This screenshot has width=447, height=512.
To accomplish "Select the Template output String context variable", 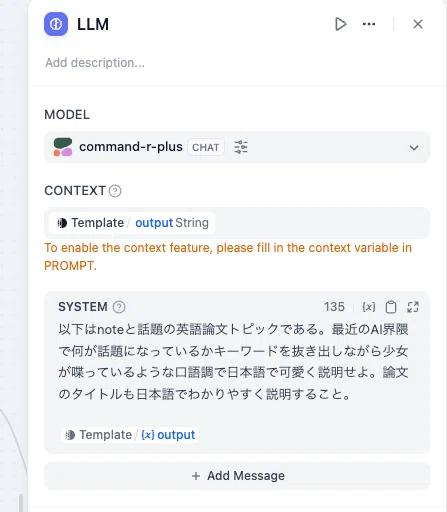I will point(132,223).
